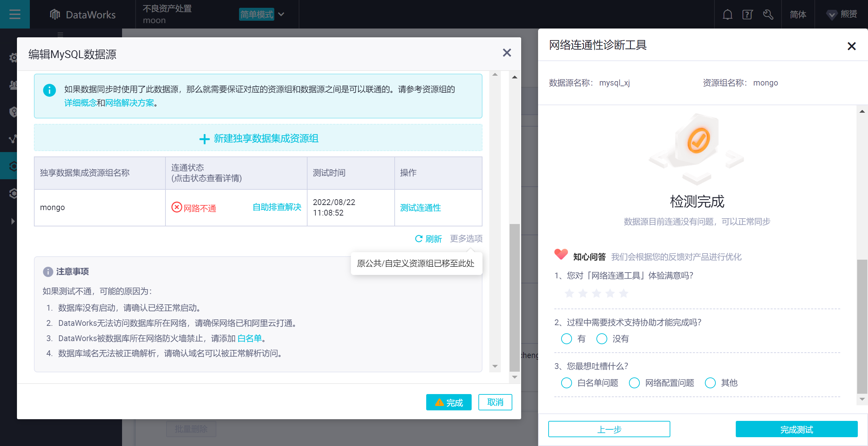The image size is (868, 446).
Task: Click the test time 2022/08/22 cell
Action: (351, 208)
